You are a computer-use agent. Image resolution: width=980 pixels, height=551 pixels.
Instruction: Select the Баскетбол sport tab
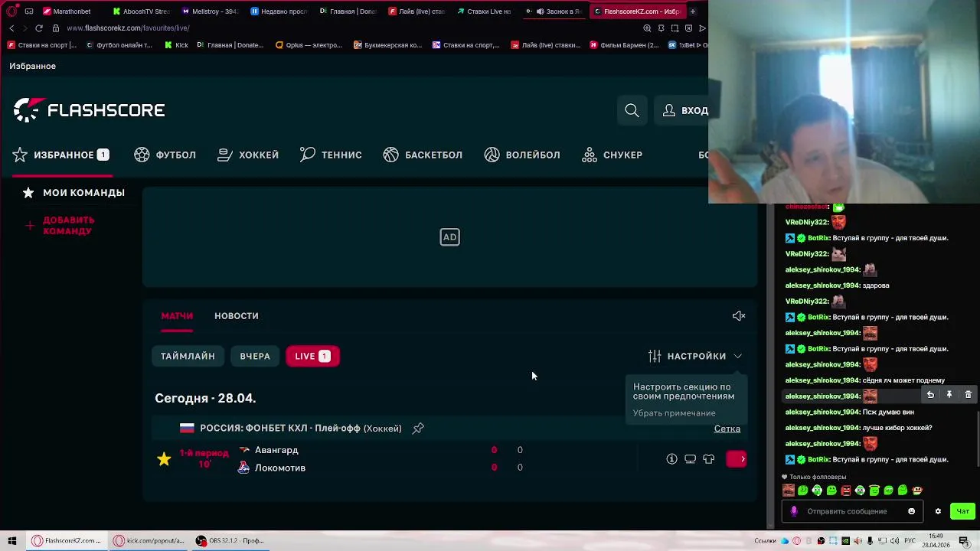pos(423,155)
